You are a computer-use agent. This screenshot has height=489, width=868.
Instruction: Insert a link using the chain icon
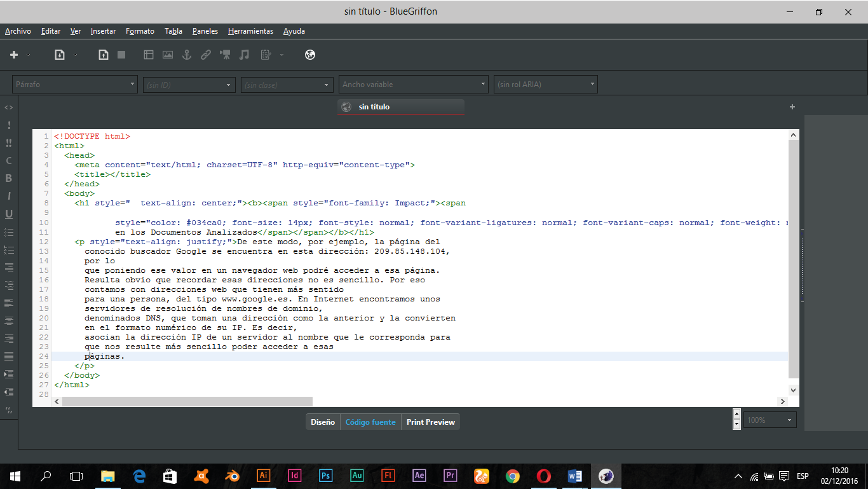[x=206, y=55]
